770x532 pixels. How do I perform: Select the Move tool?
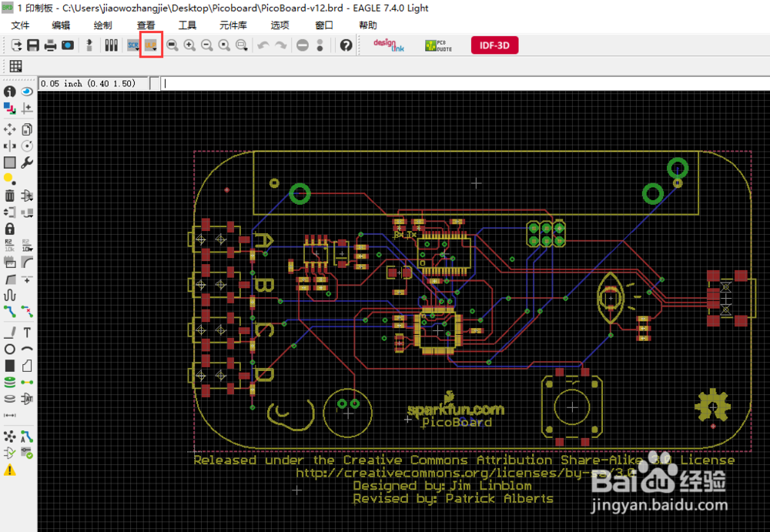click(9, 129)
